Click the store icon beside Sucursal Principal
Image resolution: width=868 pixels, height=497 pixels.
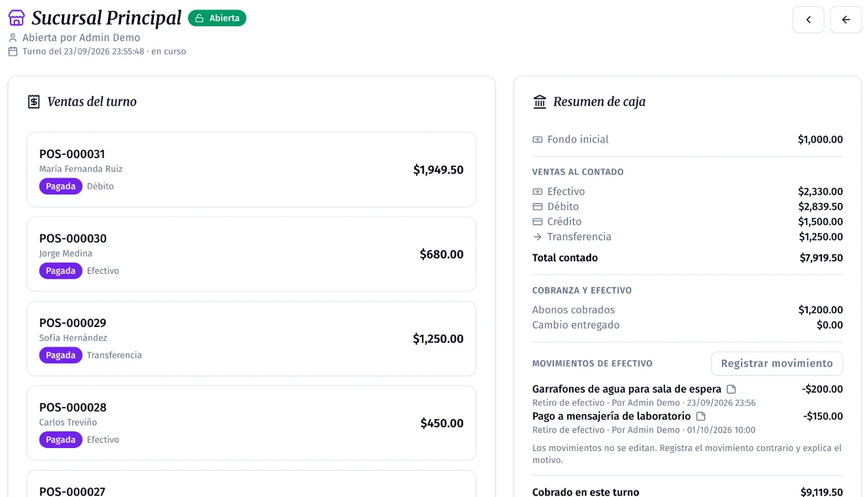[17, 18]
